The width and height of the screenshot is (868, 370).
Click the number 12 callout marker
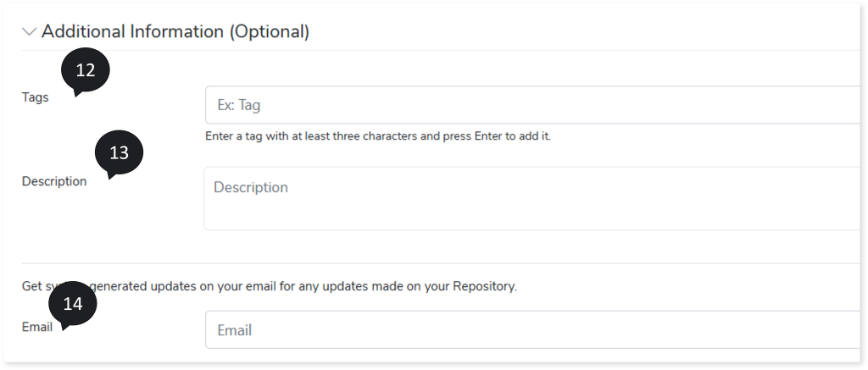(86, 71)
